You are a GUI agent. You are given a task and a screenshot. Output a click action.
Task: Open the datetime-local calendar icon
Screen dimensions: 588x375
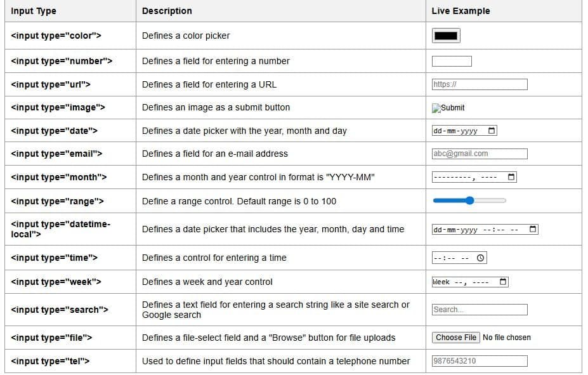tap(532, 229)
